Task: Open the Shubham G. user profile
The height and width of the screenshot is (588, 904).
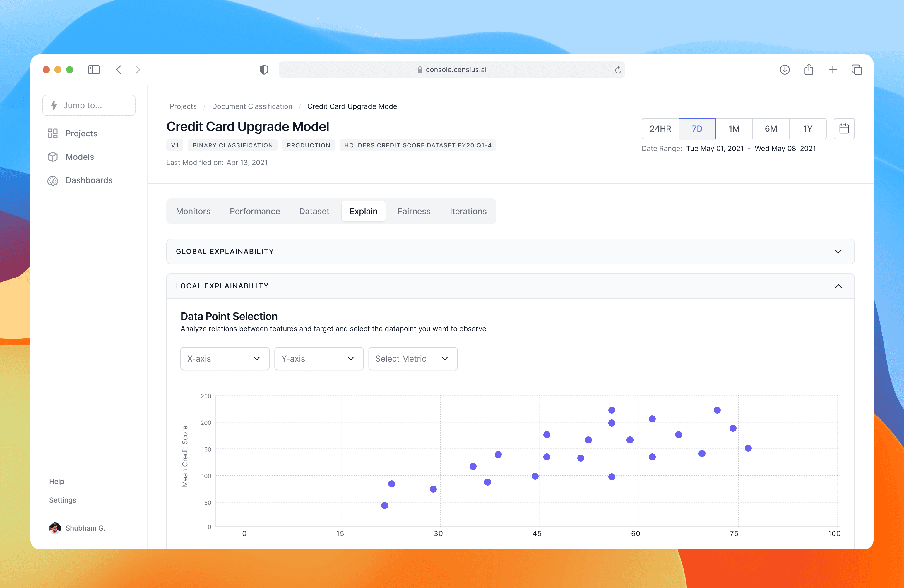Action: pyautogui.click(x=77, y=528)
